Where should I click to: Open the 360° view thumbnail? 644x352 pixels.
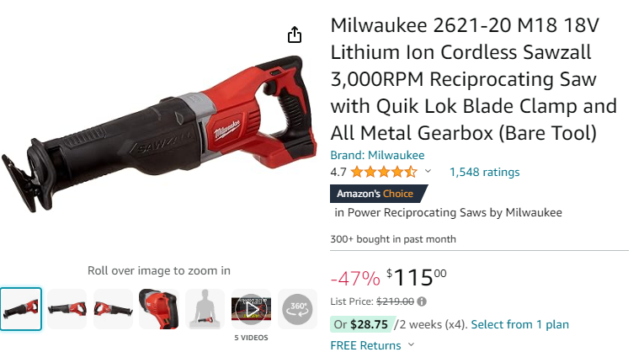pos(297,309)
